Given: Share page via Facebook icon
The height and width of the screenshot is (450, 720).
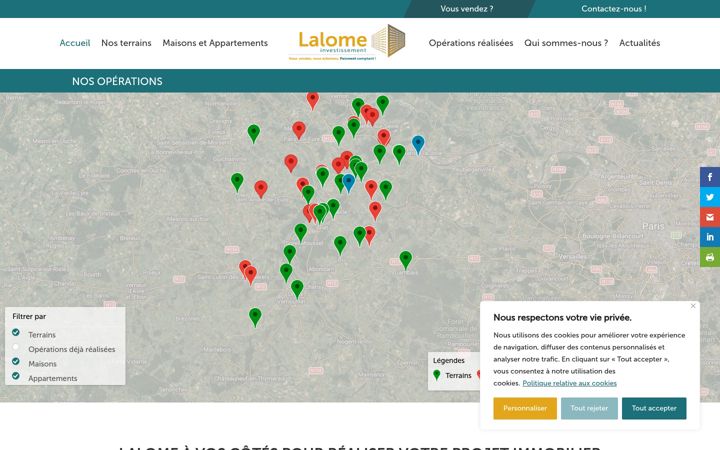Looking at the screenshot, I should coord(710,177).
